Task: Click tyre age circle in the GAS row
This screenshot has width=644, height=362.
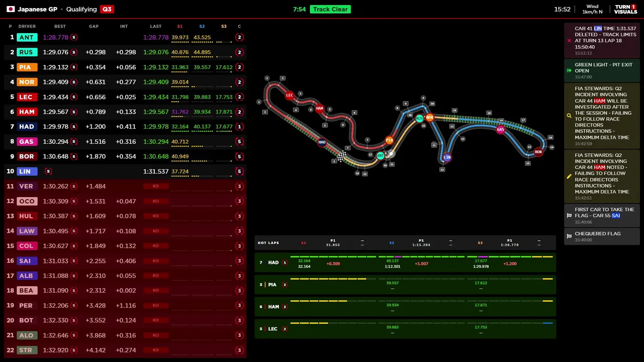Action: tap(239, 142)
